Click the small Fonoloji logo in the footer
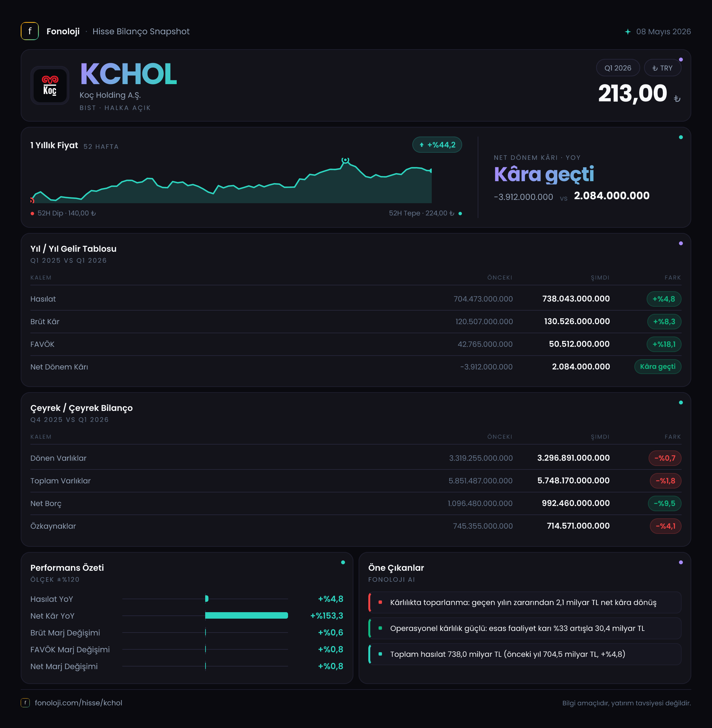Viewport: 712px width, 728px height. click(x=25, y=702)
